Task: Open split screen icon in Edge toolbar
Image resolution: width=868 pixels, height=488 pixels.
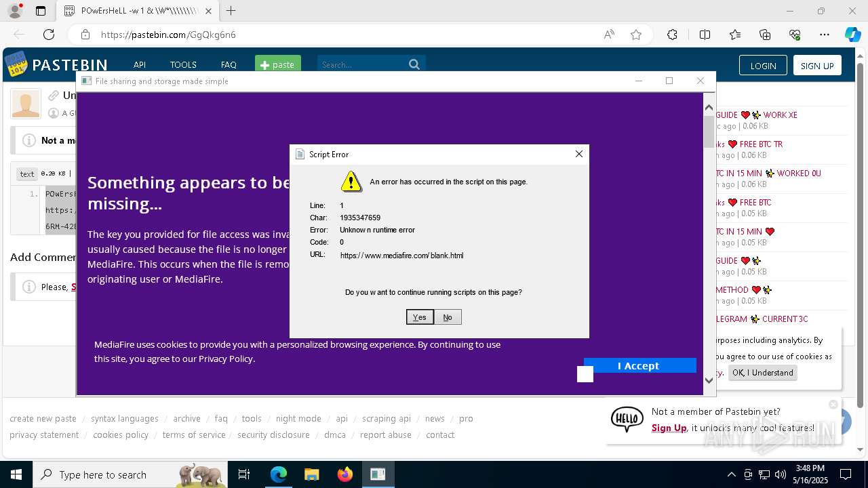Action: pyautogui.click(x=705, y=35)
